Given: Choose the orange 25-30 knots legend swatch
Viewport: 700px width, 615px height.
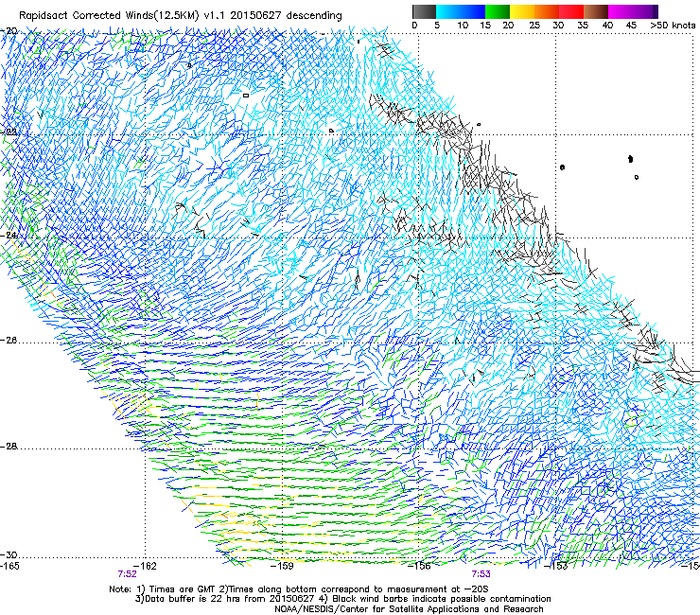Looking at the screenshot, I should pyautogui.click(x=547, y=11).
